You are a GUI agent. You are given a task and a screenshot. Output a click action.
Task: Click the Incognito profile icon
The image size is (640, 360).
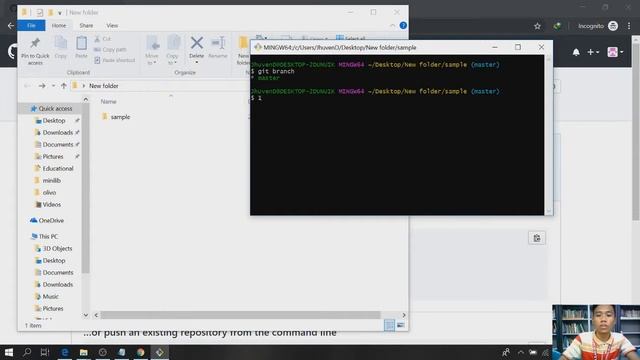click(x=613, y=26)
